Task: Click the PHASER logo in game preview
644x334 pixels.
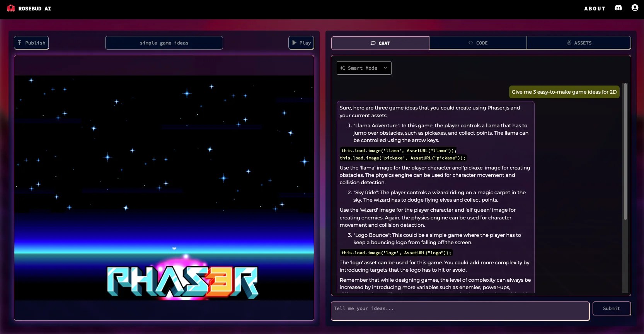Action: (182, 283)
